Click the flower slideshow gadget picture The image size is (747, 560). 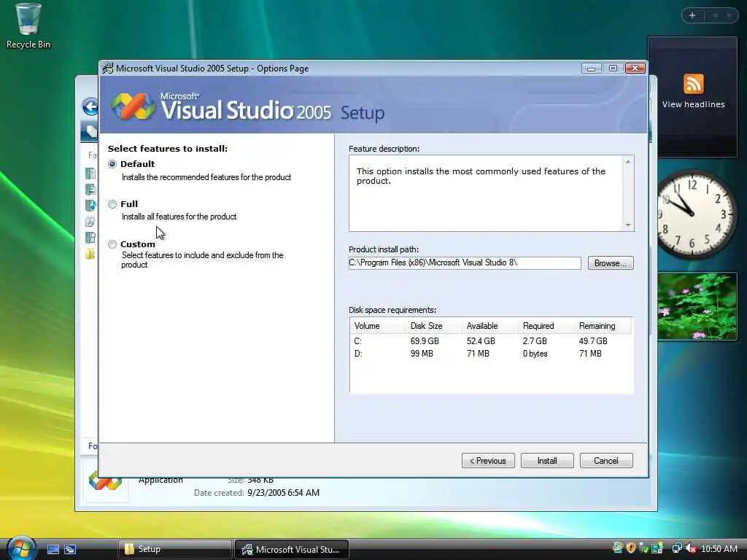tap(697, 306)
